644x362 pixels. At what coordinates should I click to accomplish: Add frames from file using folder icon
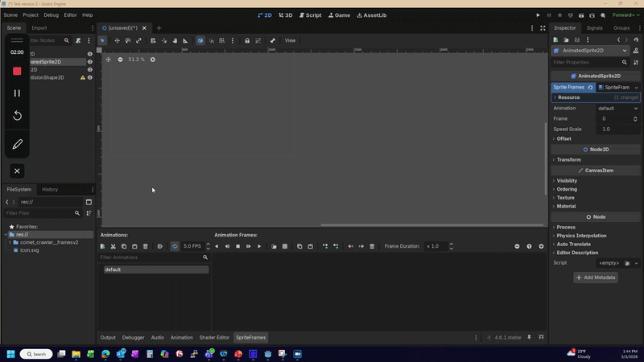pyautogui.click(x=275, y=246)
